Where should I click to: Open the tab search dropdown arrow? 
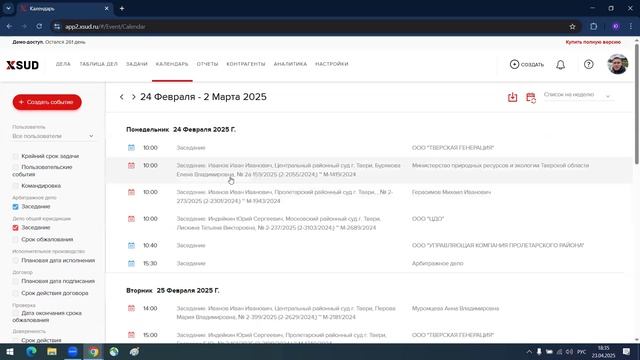click(x=8, y=8)
